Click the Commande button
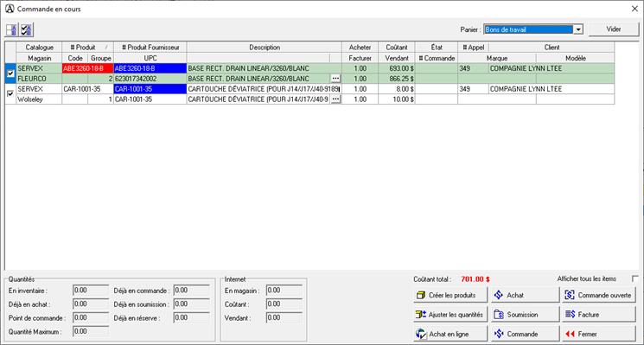The height and width of the screenshot is (345, 644). click(525, 334)
